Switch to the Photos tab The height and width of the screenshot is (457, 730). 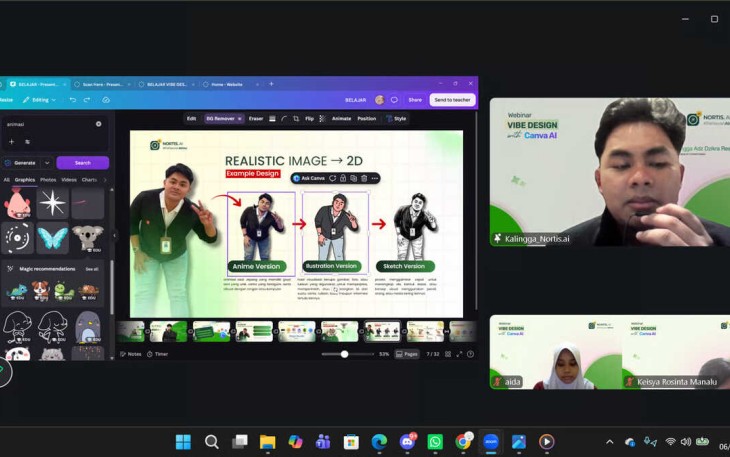click(48, 180)
